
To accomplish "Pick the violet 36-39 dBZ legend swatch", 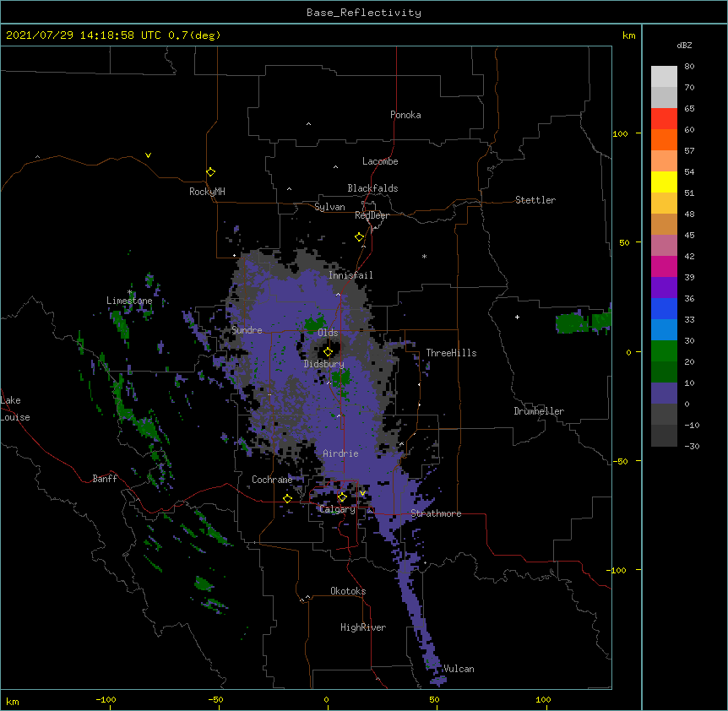I will [x=664, y=288].
